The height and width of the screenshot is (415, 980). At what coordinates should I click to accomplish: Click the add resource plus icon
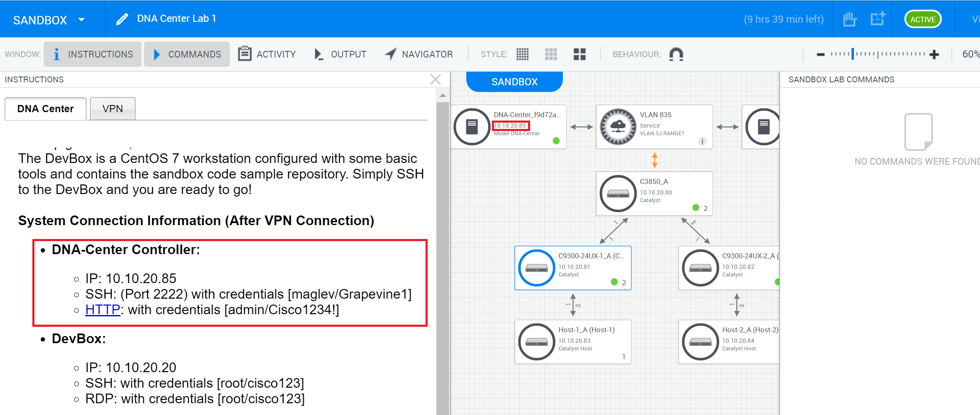pos(878,19)
